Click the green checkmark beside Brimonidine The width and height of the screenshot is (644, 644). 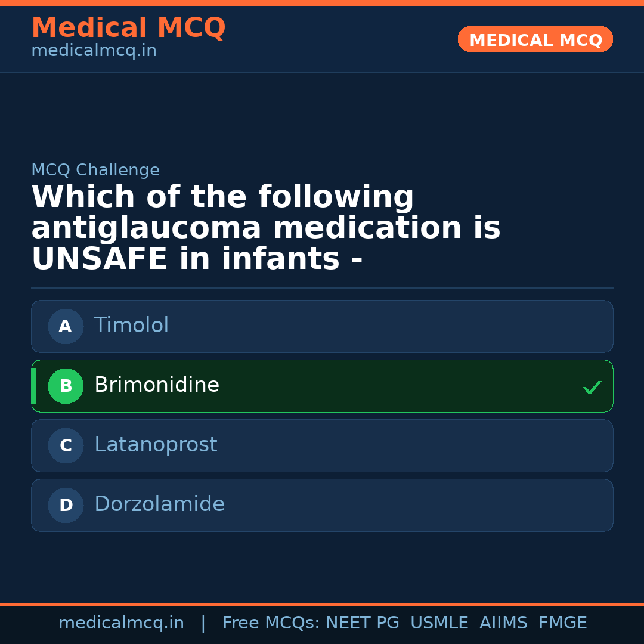[x=592, y=388]
